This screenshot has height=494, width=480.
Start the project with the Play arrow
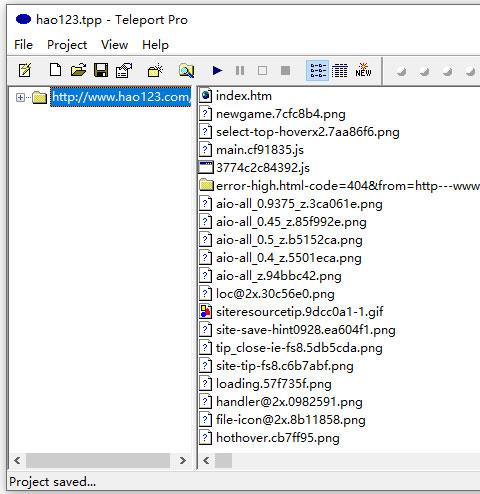click(x=217, y=70)
